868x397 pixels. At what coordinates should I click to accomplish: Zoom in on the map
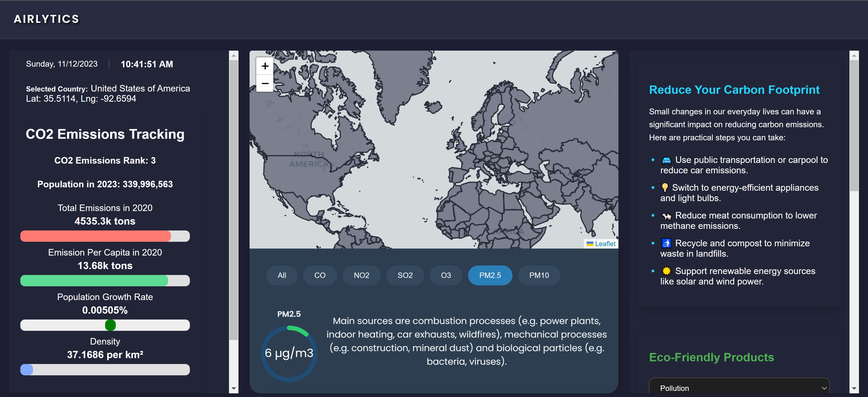[265, 66]
